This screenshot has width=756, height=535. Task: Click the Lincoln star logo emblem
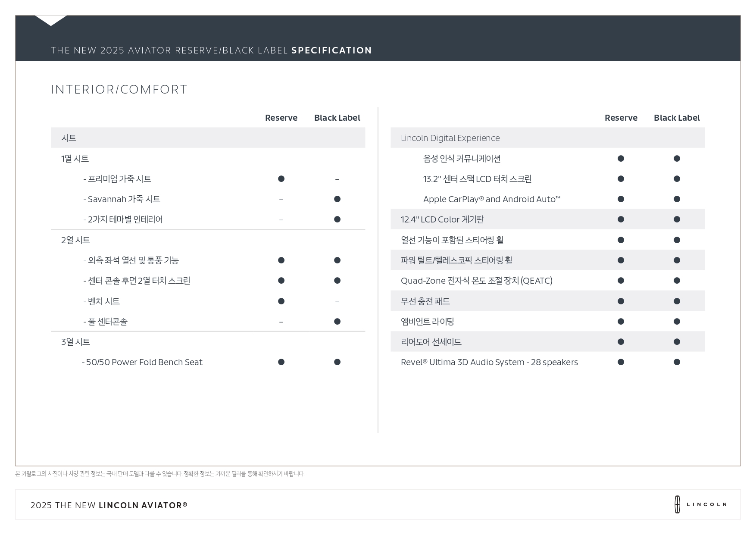pyautogui.click(x=677, y=504)
